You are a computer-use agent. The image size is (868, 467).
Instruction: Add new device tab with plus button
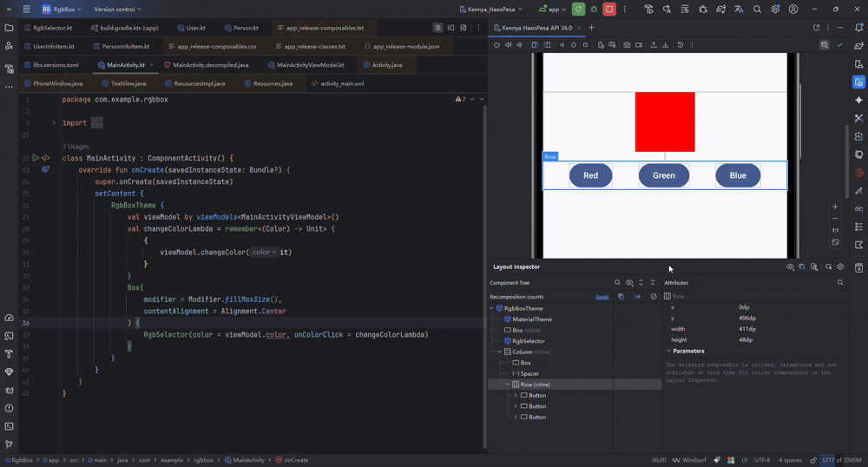pos(591,28)
